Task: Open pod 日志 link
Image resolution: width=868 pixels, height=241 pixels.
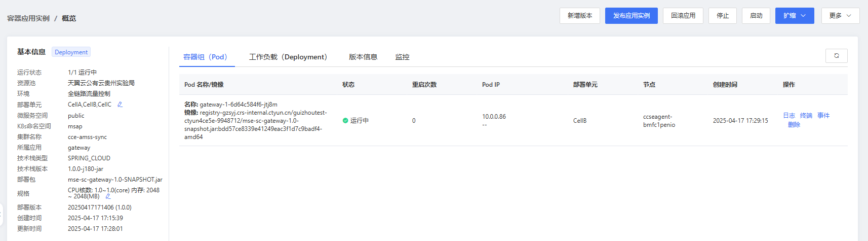Action: (789, 116)
